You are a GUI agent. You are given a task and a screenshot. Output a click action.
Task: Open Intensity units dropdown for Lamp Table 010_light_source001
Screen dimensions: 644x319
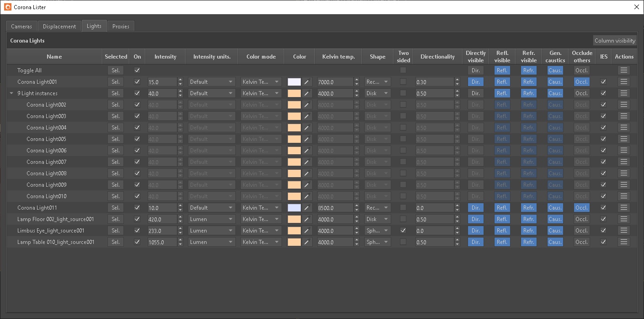(x=212, y=242)
